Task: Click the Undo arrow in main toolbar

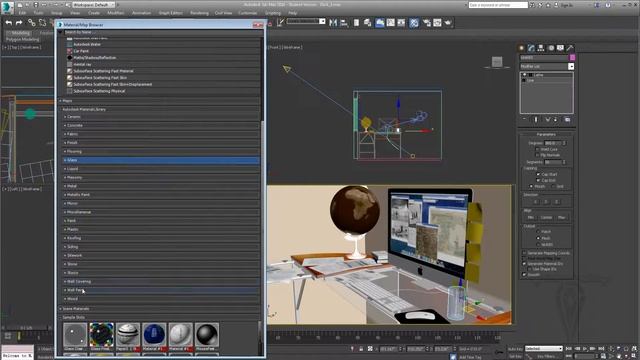Action: [x=9, y=23]
